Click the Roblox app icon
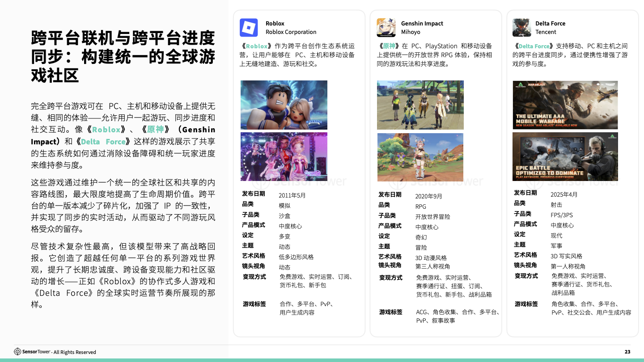The width and height of the screenshot is (644, 362). point(249,27)
